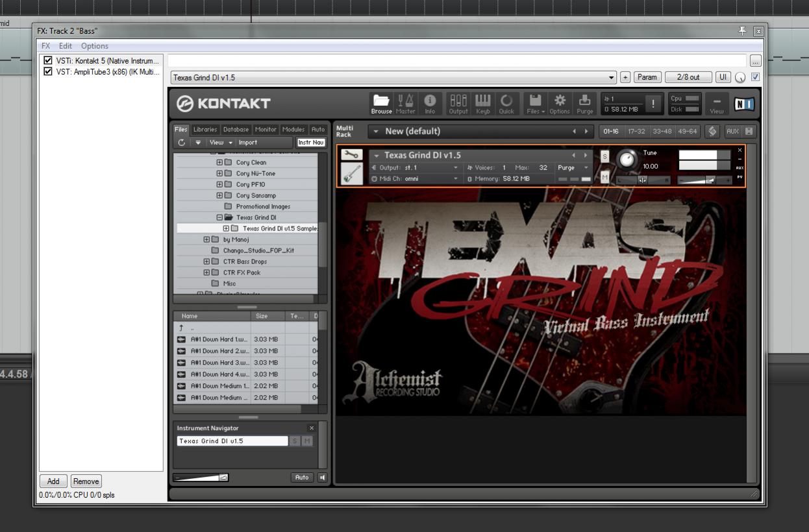Pin the FX window on top

743,31
